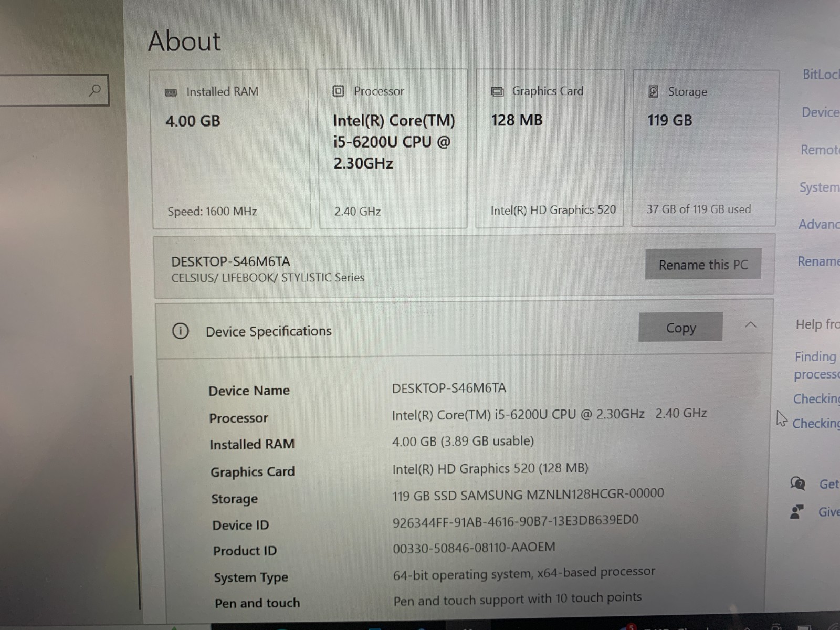Screen dimensions: 840x630
Task: Select the Processor i5-6200U card
Action: (x=393, y=149)
